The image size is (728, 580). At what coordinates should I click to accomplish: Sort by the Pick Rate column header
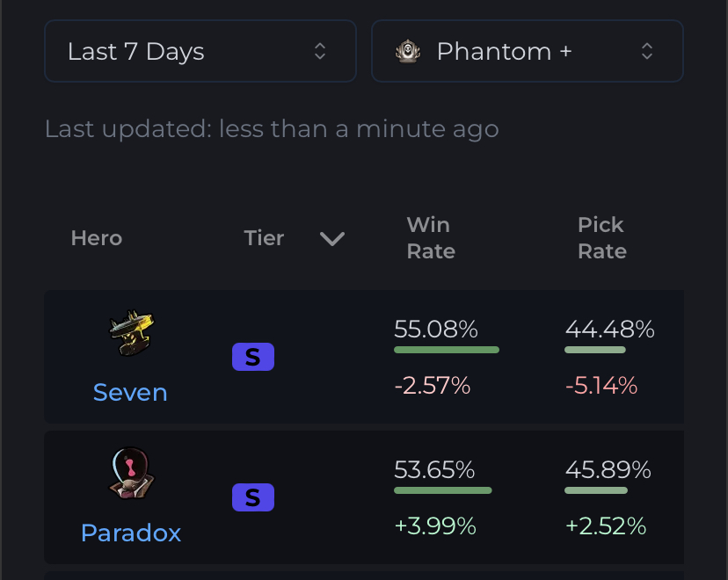pyautogui.click(x=602, y=238)
